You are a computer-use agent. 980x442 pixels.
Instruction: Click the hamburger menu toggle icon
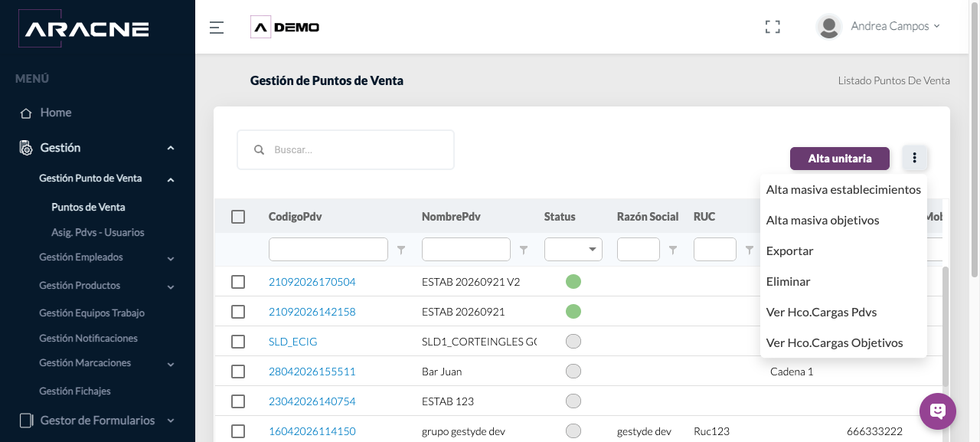click(217, 28)
